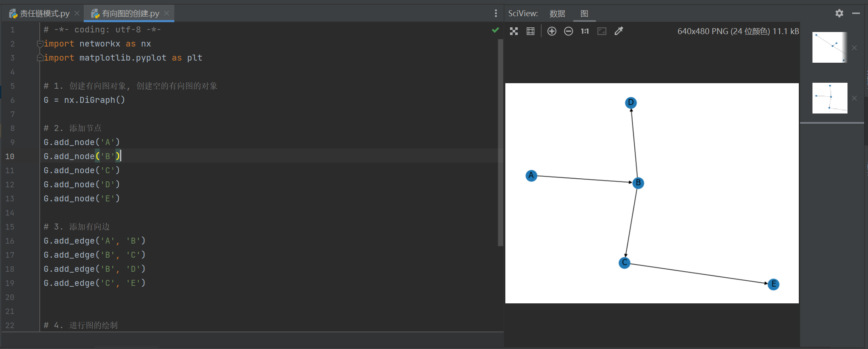Click on G.add_edge('B', 'D') line
The width and height of the screenshot is (868, 349).
(x=94, y=269)
